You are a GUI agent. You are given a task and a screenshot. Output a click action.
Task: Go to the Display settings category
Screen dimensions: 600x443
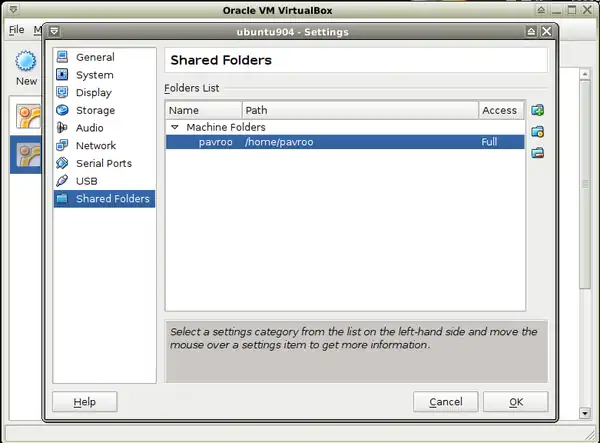point(94,93)
